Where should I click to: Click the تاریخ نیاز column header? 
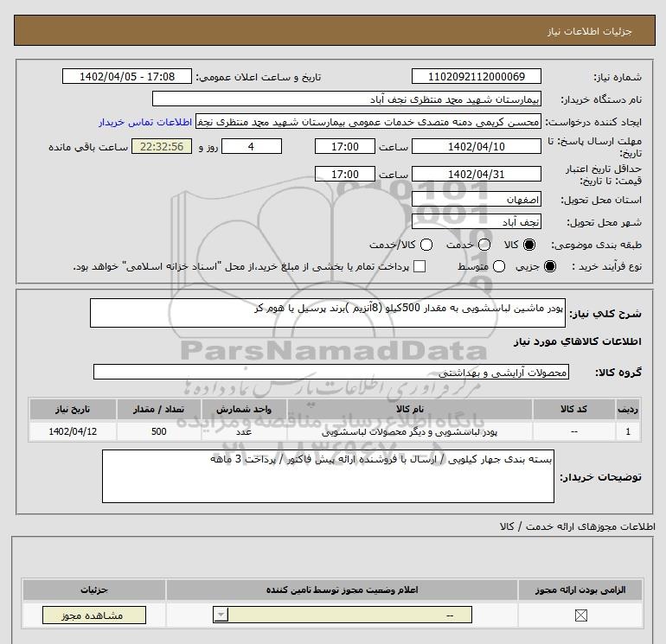[73, 409]
